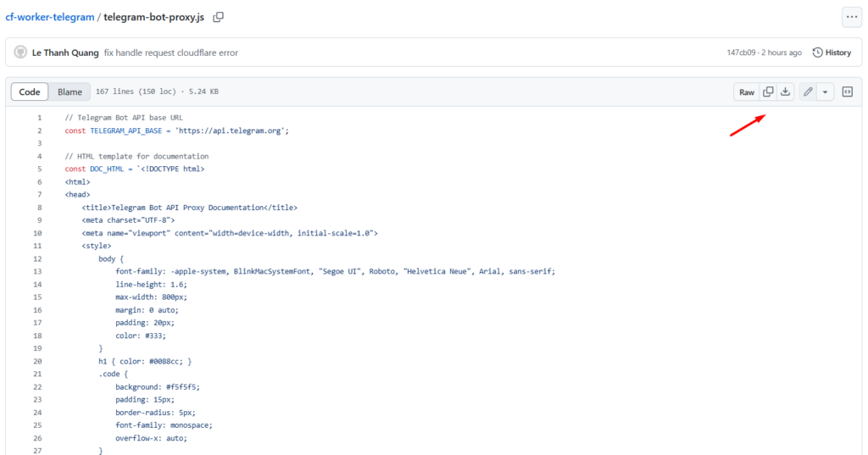Open commit History
This screenshot has height=455, width=868.
click(x=832, y=53)
